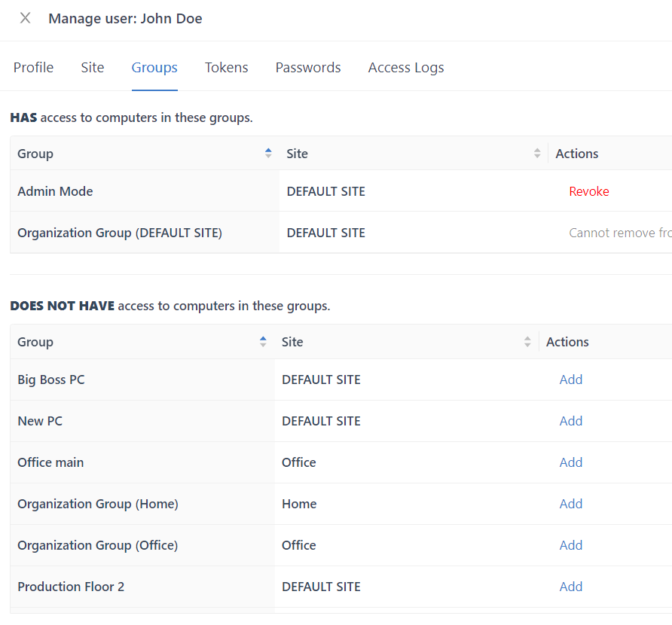Add access to New PC group
Screen dimensions: 672x625
tap(570, 421)
